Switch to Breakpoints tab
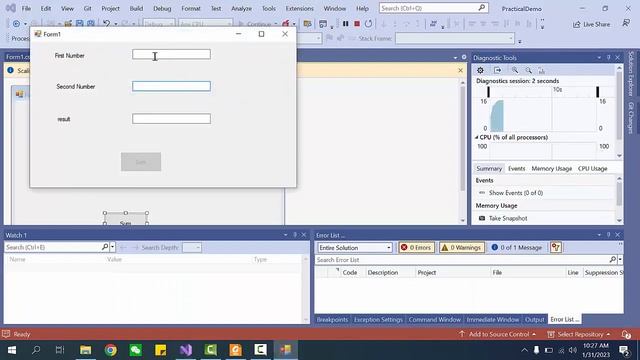The height and width of the screenshot is (360, 640). [332, 320]
